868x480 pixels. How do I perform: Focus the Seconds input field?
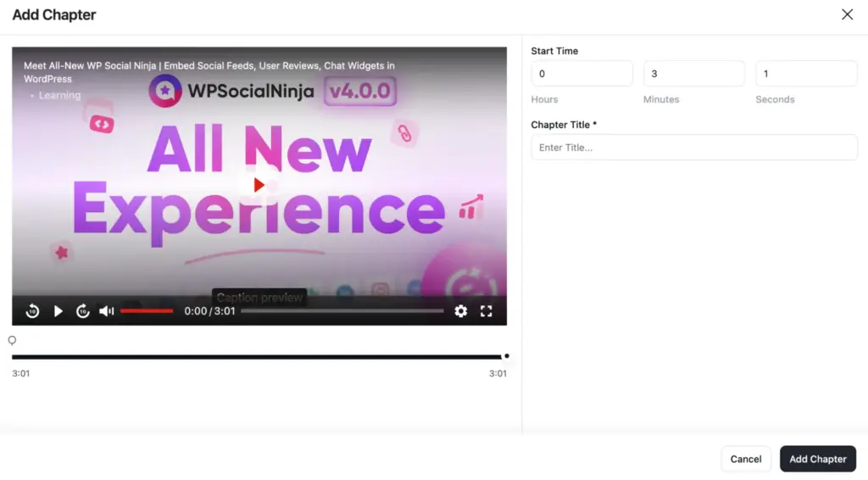[x=806, y=74]
